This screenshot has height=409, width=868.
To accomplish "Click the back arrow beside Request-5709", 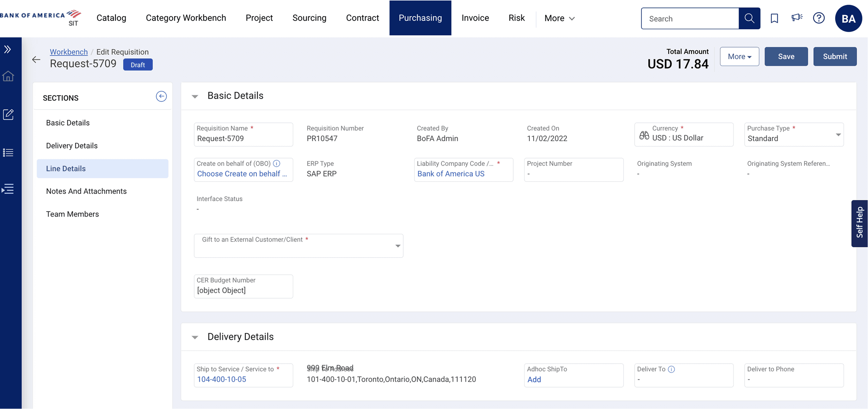I will [x=36, y=60].
